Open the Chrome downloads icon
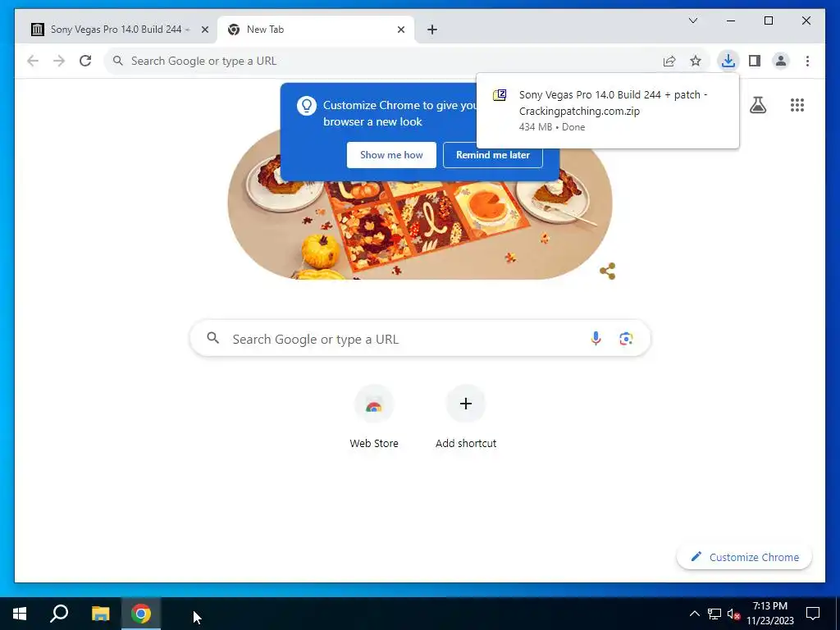 (728, 61)
